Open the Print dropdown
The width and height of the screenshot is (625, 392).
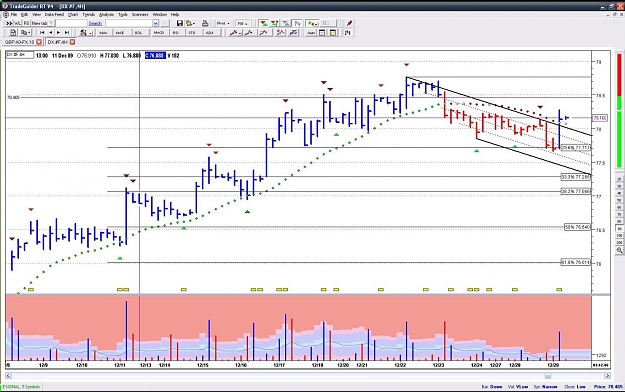[x=223, y=23]
